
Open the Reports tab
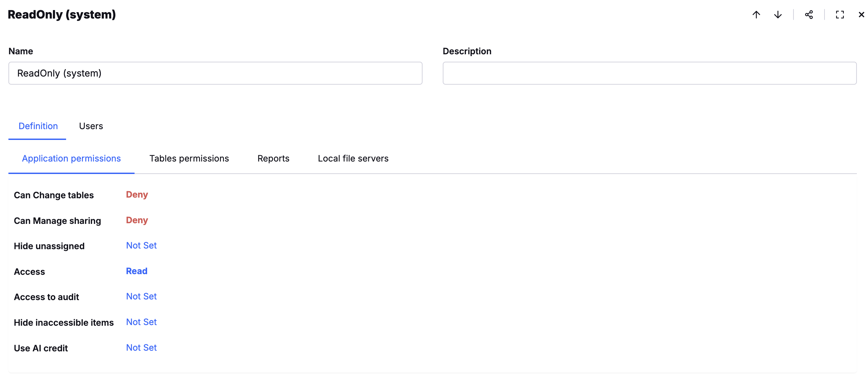point(273,158)
